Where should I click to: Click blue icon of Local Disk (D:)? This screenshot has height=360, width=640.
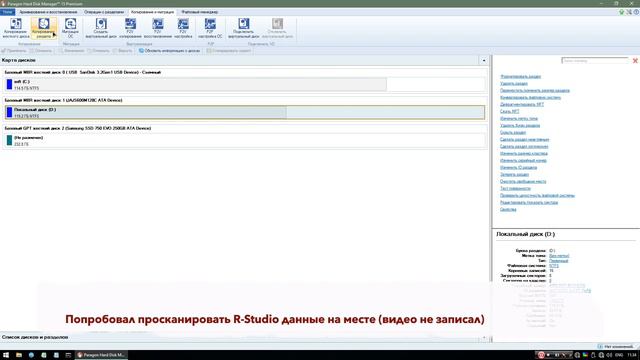coord(9,113)
